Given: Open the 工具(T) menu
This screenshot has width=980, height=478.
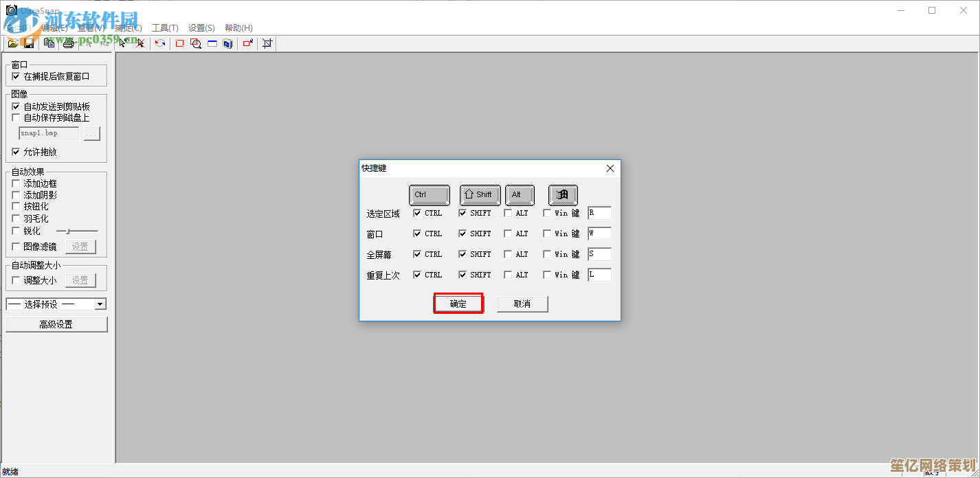Looking at the screenshot, I should click(x=165, y=28).
